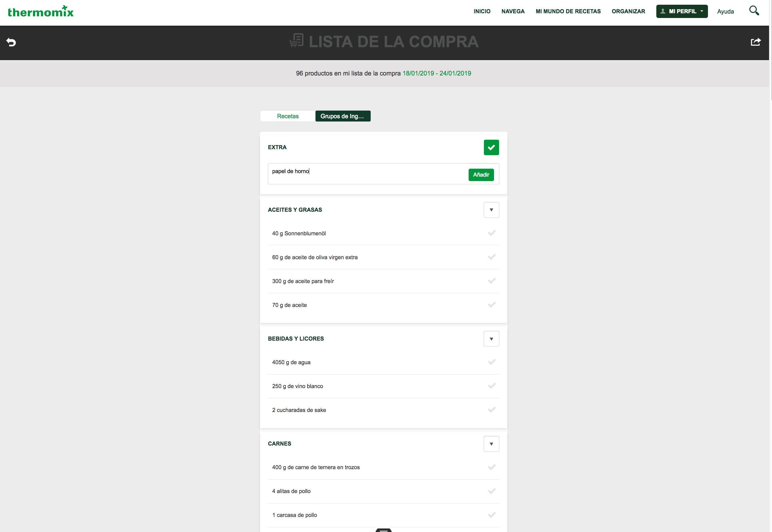Check off 250 g de vino blanco

pyautogui.click(x=492, y=386)
